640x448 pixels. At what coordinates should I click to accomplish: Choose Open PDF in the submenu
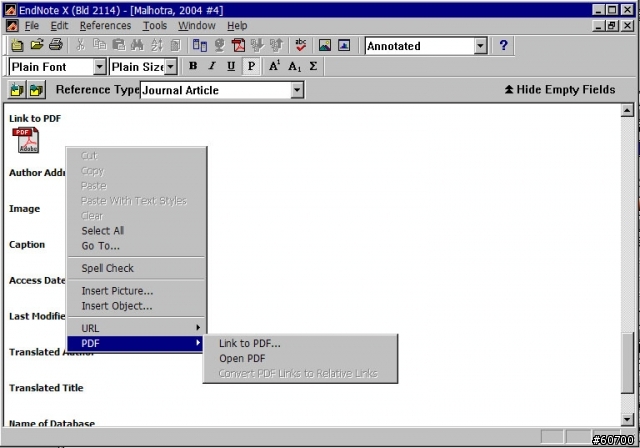(300, 358)
